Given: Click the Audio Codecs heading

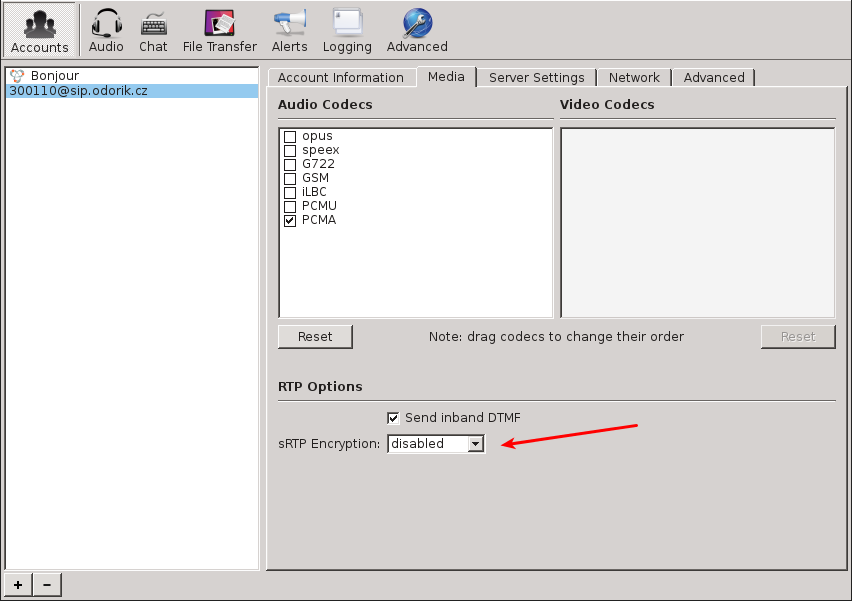Looking at the screenshot, I should tap(325, 104).
